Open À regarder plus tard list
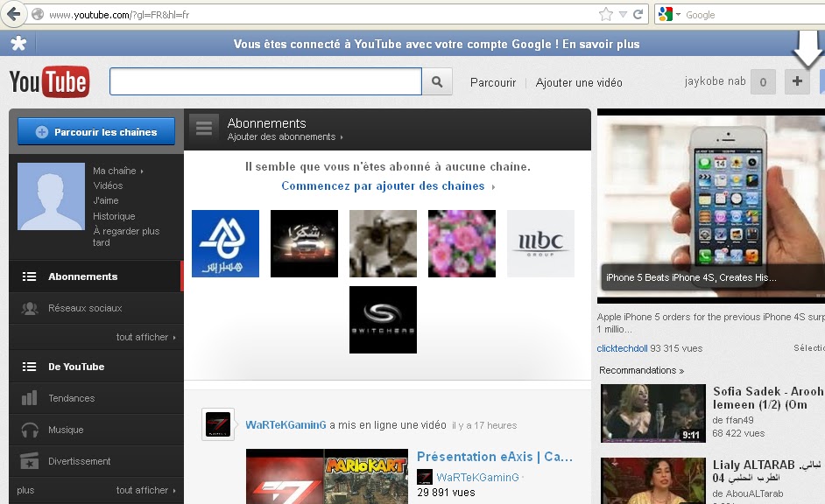Screen dimensions: 825x504 click(126, 236)
